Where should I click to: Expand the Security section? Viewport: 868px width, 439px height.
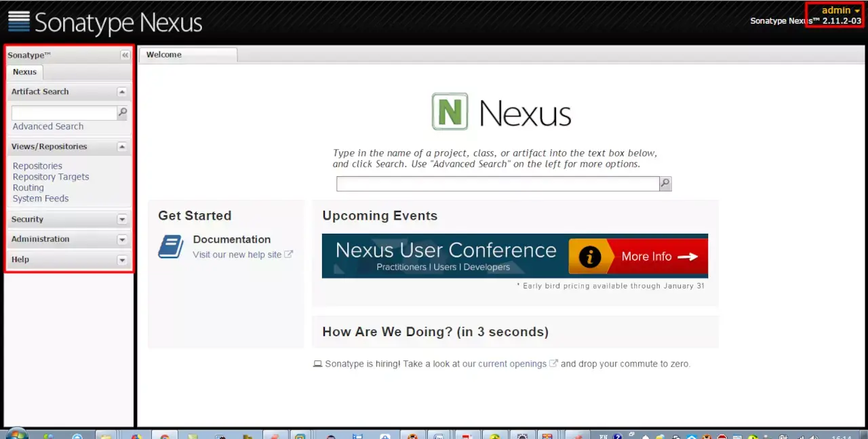(122, 219)
